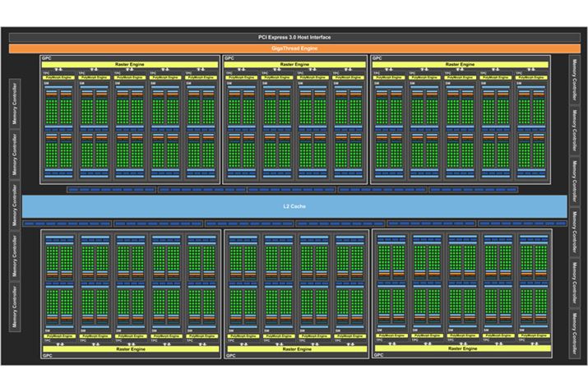Select the orange GigaThread Engine bar
The width and height of the screenshot is (588, 392).
point(294,48)
